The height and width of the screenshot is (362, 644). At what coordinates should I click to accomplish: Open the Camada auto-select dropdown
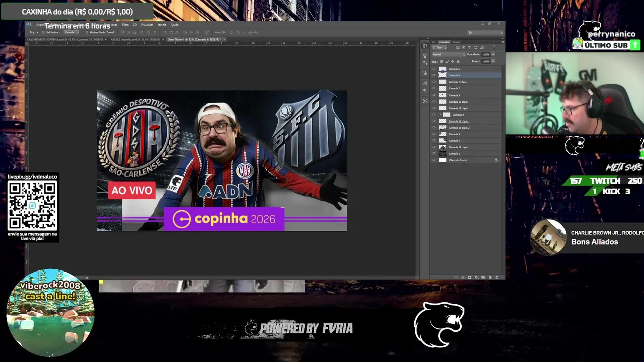click(x=71, y=32)
